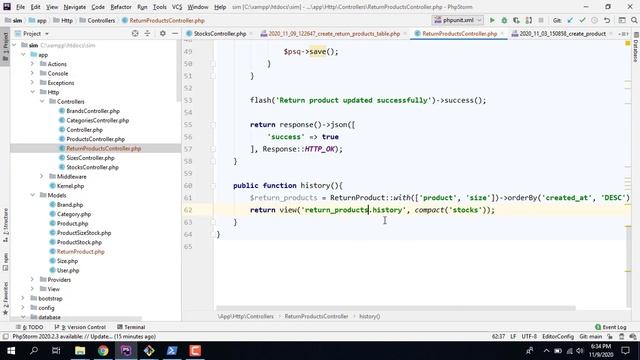Click Windows taskbar search icon
Viewport: 640px width, 360px height.
click(34, 351)
